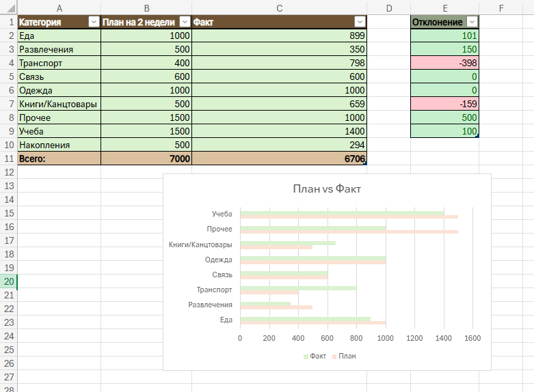Select column F header
This screenshot has width=534, height=392.
click(500, 8)
